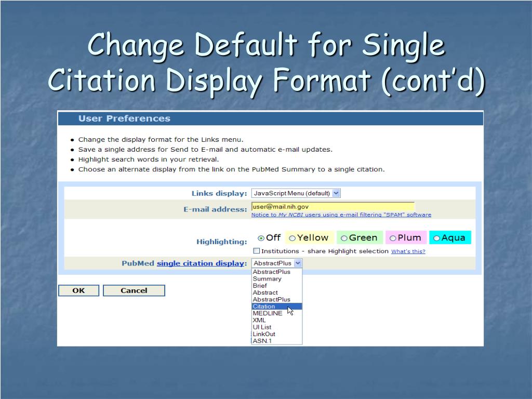Click the User Preferences heading
Viewport: 532px width, 399px height.
[x=124, y=118]
